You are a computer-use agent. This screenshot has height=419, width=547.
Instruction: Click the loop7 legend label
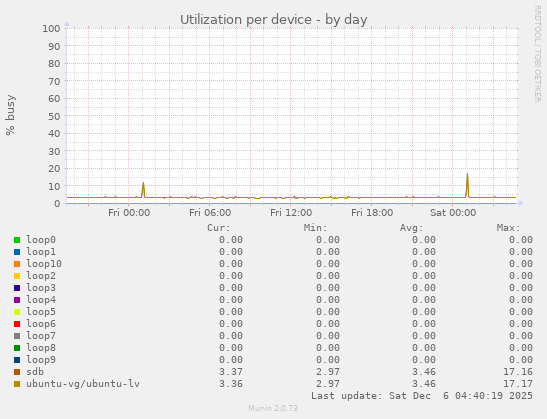tap(41, 336)
